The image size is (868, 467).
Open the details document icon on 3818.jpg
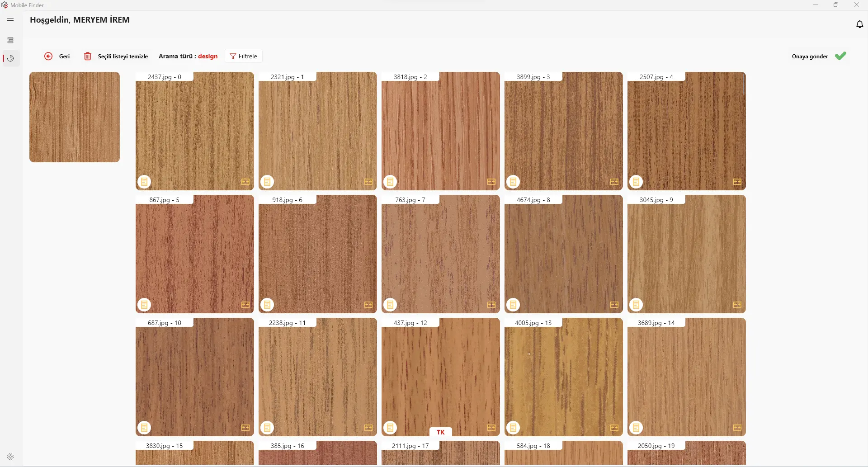[390, 182]
